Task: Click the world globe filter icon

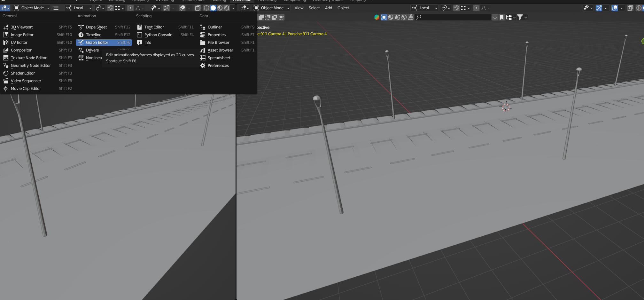Action: (404, 17)
